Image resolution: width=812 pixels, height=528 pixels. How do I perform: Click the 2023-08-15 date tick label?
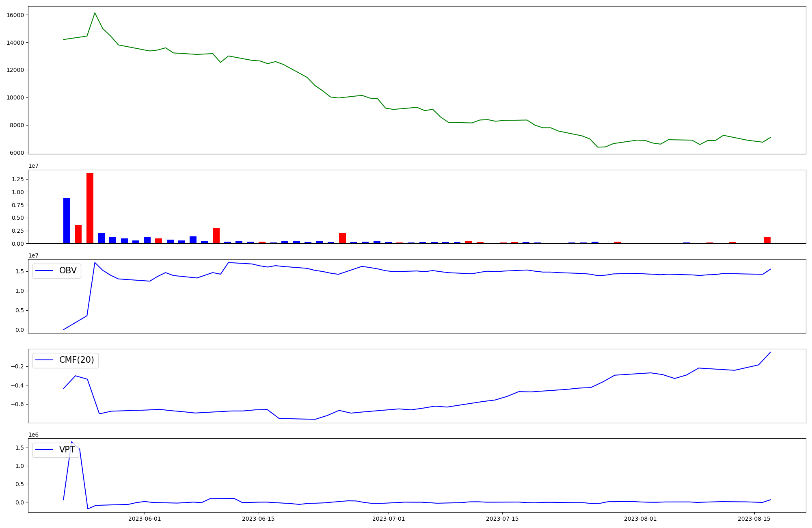click(x=754, y=519)
